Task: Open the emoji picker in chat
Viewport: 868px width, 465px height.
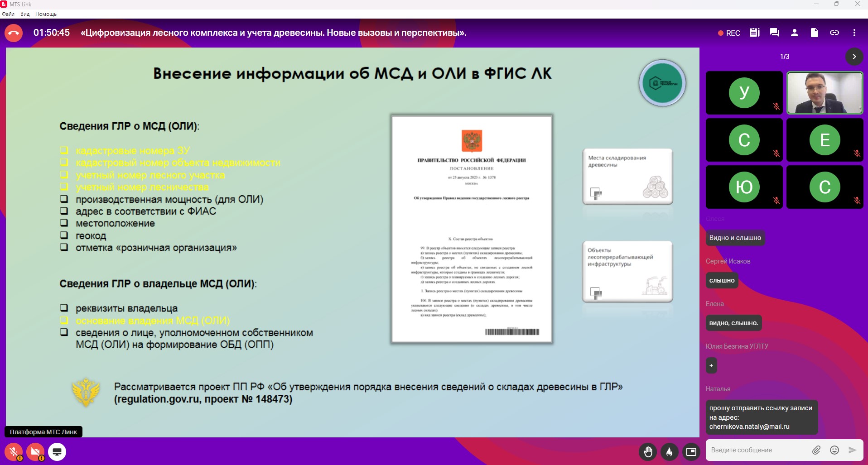Action: (834, 450)
